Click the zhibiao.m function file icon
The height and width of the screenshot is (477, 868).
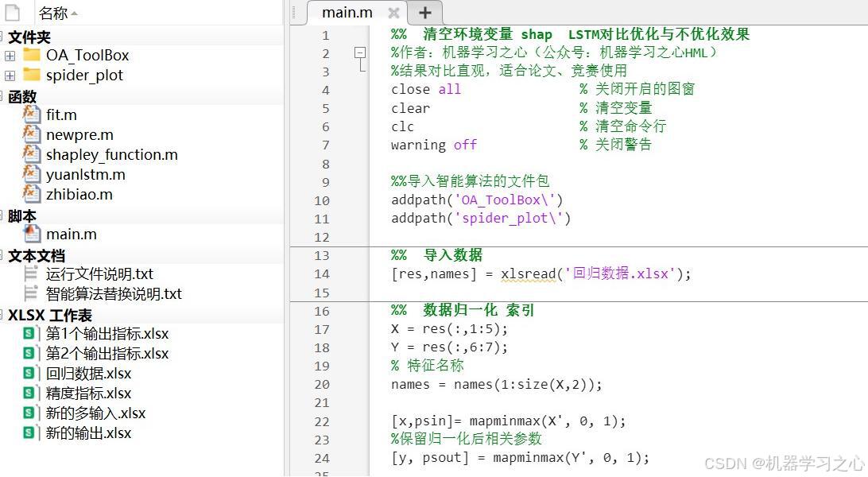(32, 194)
